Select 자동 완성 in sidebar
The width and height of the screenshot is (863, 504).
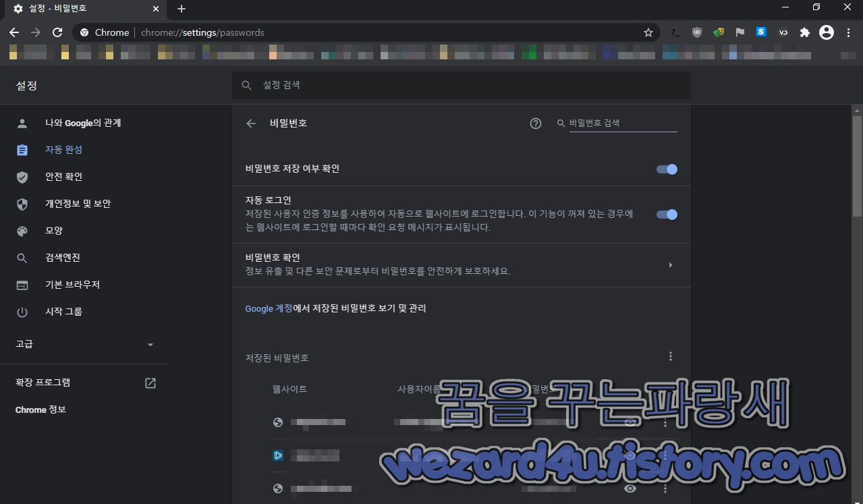63,150
